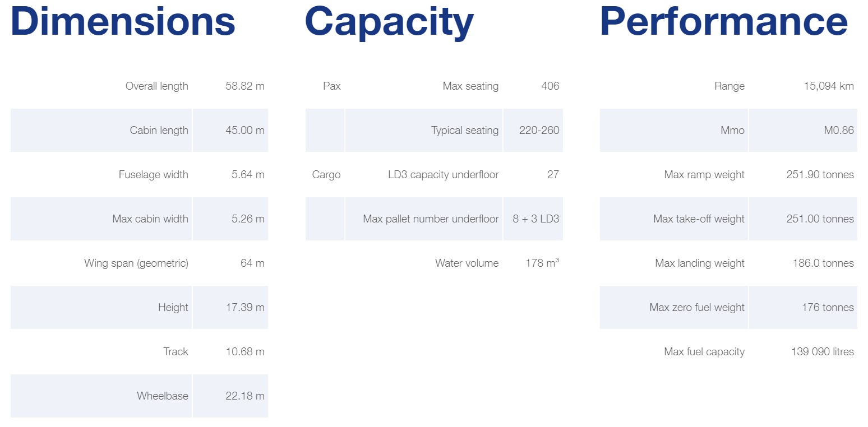Screen dimensions: 868x427
Task: Click the Dimensions heading
Action: [123, 21]
